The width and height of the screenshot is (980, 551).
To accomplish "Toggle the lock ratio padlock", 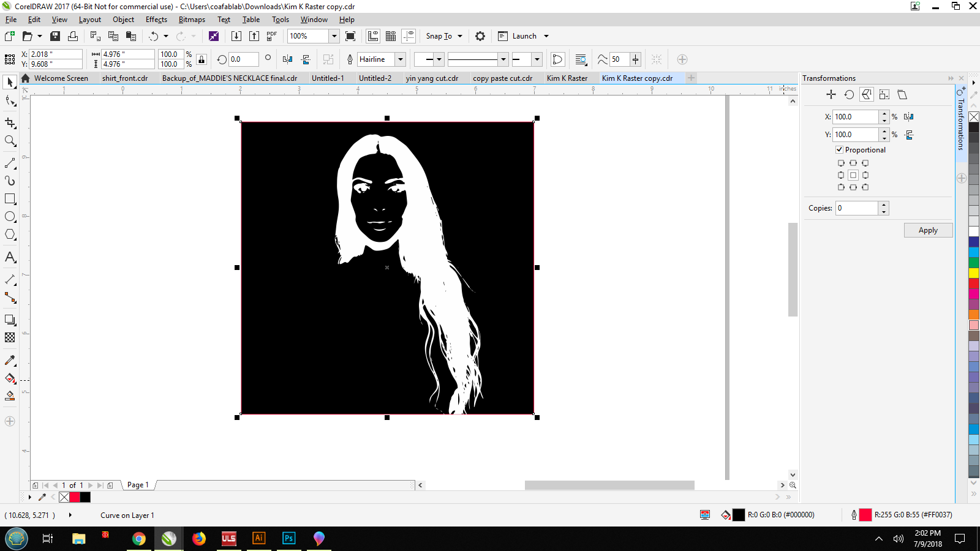I will coord(202,59).
